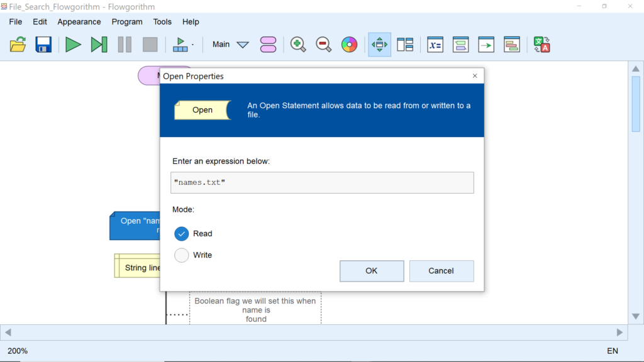This screenshot has width=644, height=362.
Task: Toggle the Auto Scroll layout button
Action: tap(379, 45)
